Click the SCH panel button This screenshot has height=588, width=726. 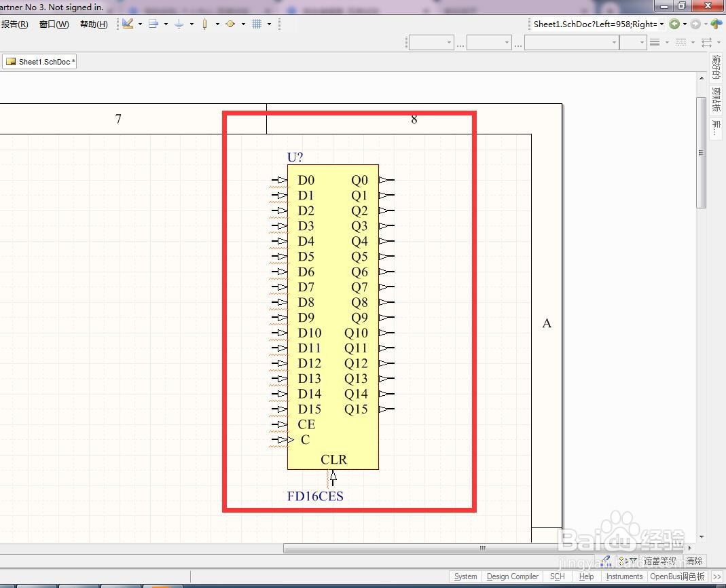point(557,576)
